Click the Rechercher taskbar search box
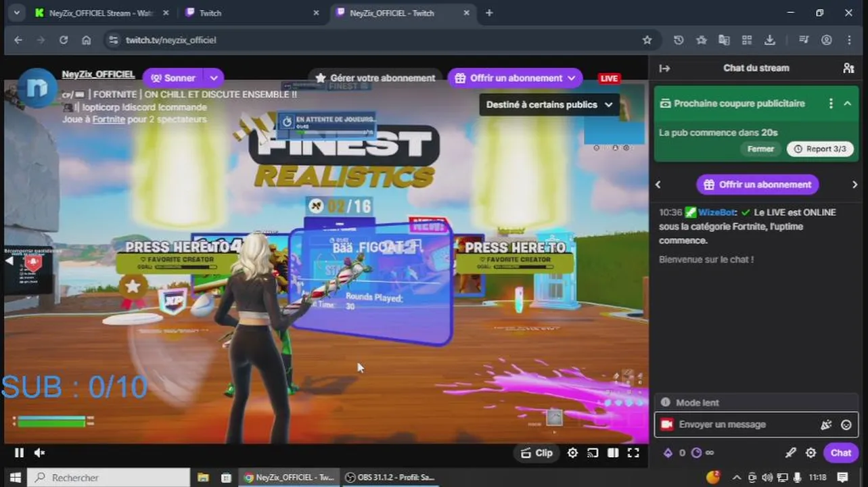Viewport: 868px width, 487px height. [x=109, y=478]
